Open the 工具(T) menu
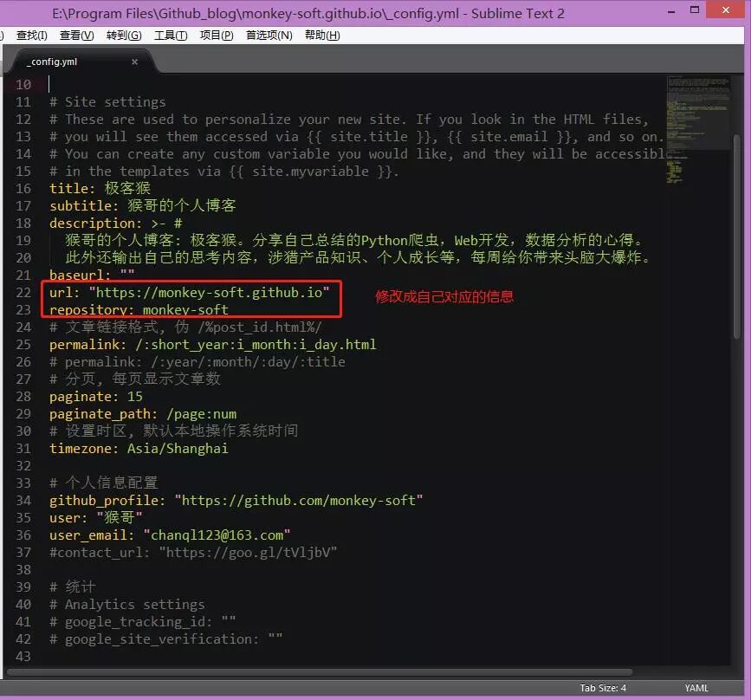 click(x=171, y=35)
